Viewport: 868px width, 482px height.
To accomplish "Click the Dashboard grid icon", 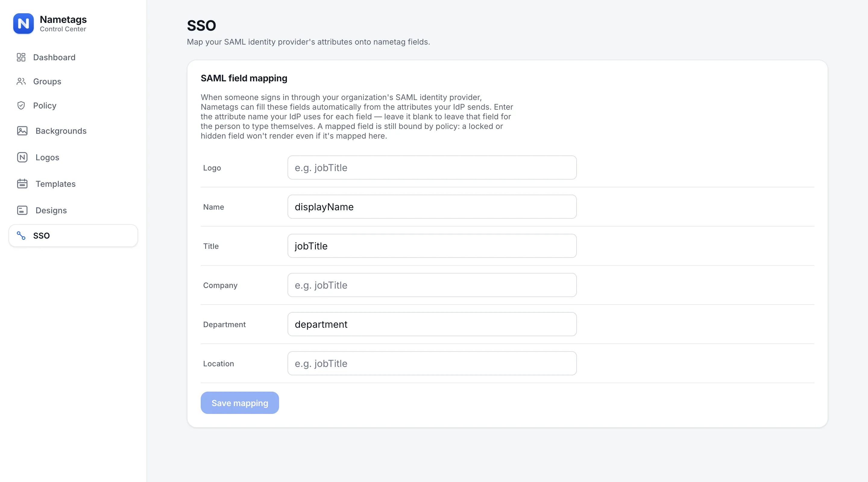I will click(x=21, y=57).
